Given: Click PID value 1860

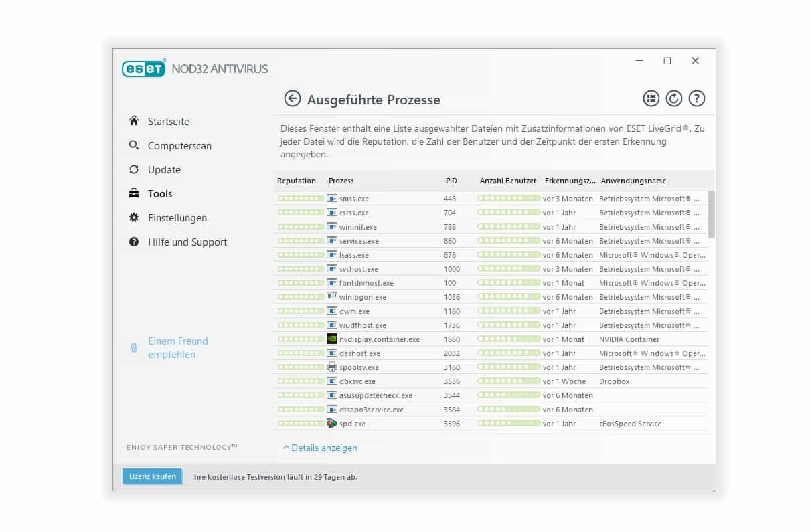Looking at the screenshot, I should 452,339.
